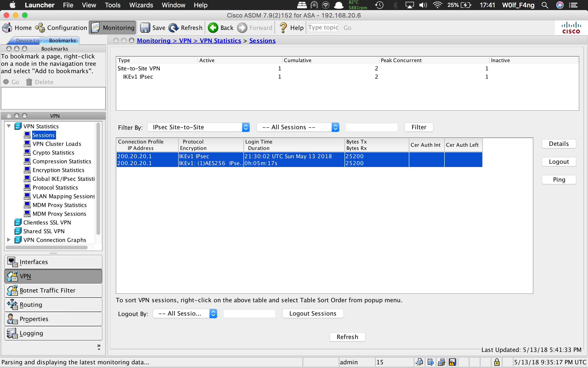Select the VLAN Mapping Sessions tree item
The height and width of the screenshot is (368, 588).
tap(64, 196)
